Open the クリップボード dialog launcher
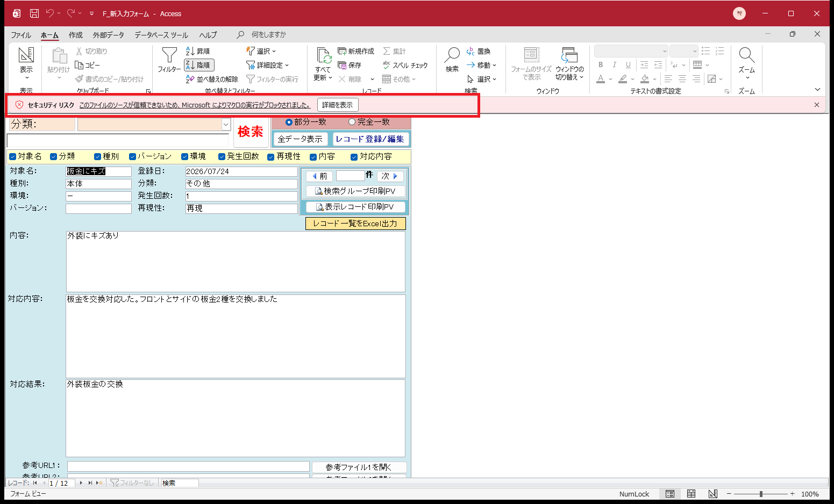This screenshot has width=834, height=504. point(148,91)
